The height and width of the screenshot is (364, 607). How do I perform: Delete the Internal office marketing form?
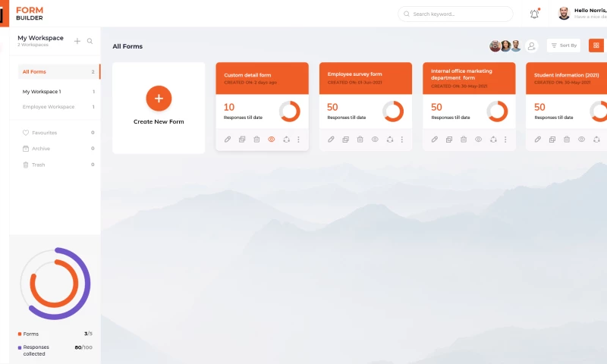[x=464, y=140]
